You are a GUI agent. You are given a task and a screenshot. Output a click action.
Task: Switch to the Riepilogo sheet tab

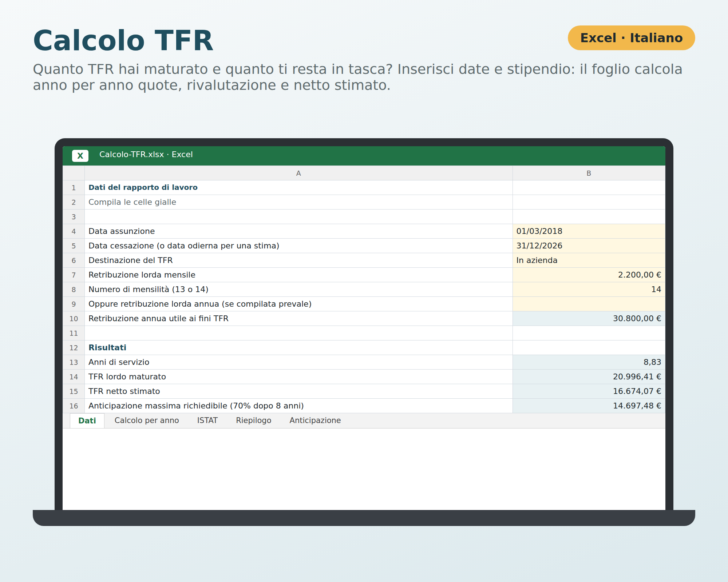click(x=254, y=420)
